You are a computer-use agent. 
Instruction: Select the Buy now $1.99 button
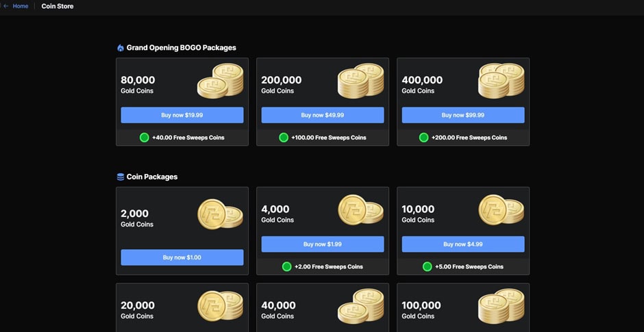coord(323,244)
